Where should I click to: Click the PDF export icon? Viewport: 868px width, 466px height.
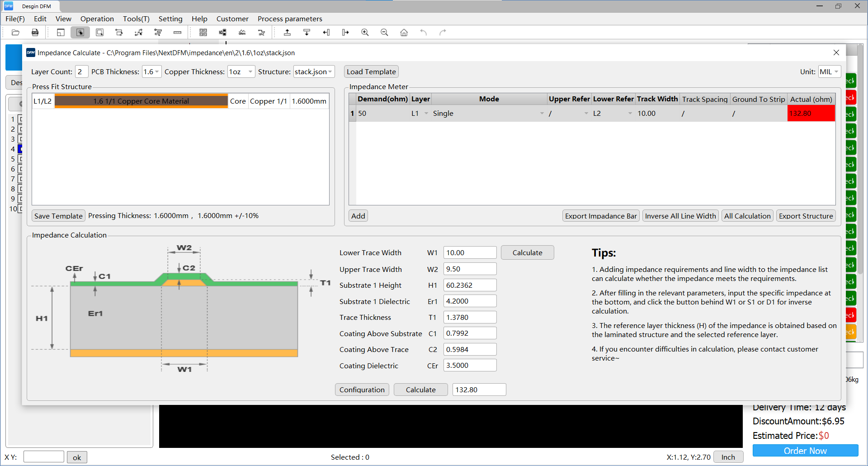pyautogui.click(x=35, y=32)
